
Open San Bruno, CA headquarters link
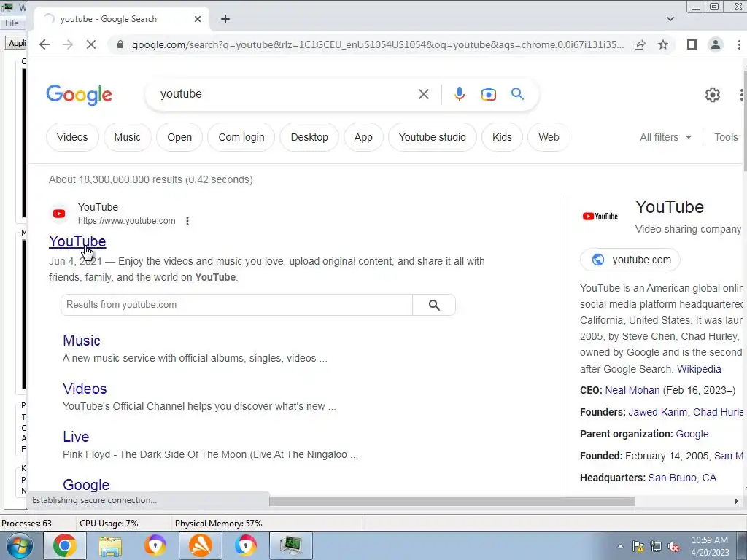[x=682, y=478]
